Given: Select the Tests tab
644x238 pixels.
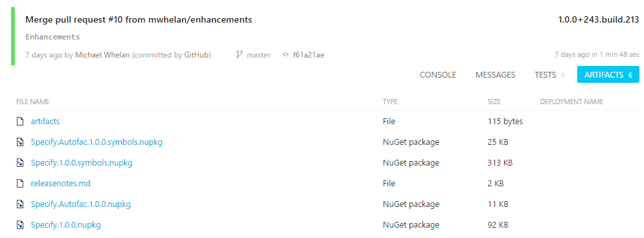Looking at the screenshot, I should point(549,75).
